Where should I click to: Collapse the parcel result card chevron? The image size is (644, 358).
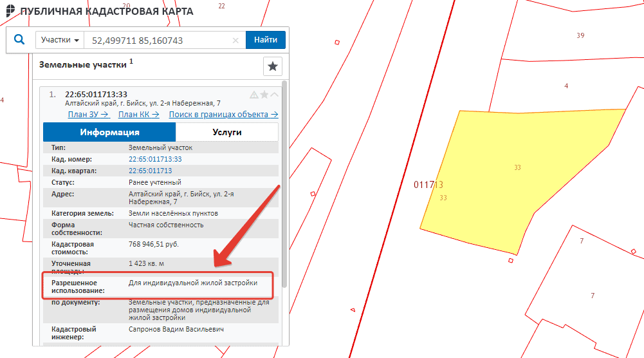coord(275,95)
